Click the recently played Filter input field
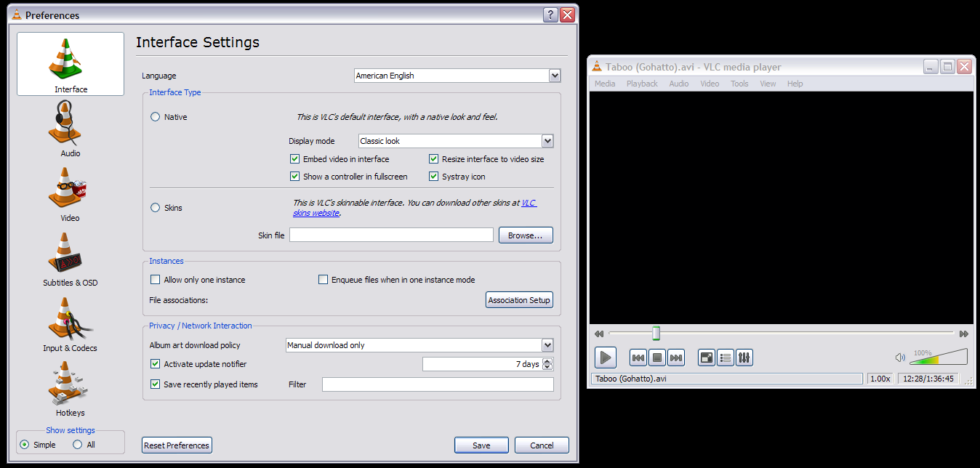The height and width of the screenshot is (468, 980). (438, 384)
